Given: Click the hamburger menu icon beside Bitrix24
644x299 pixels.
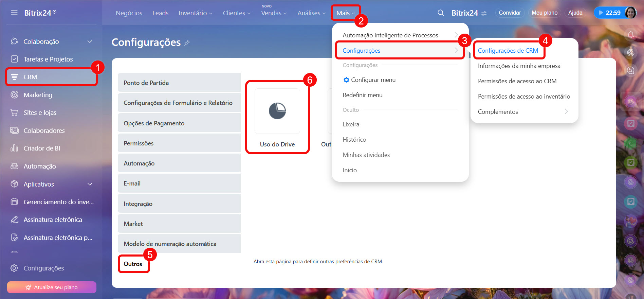Looking at the screenshot, I should (x=14, y=13).
